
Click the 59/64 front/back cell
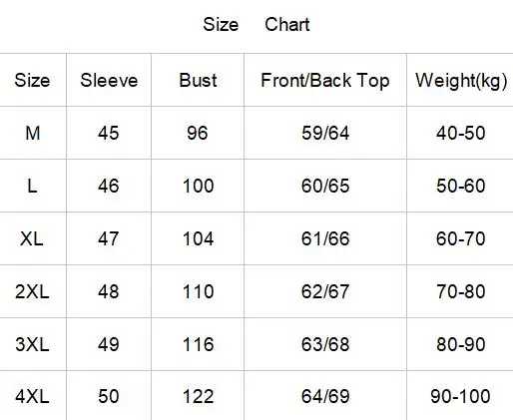point(325,133)
